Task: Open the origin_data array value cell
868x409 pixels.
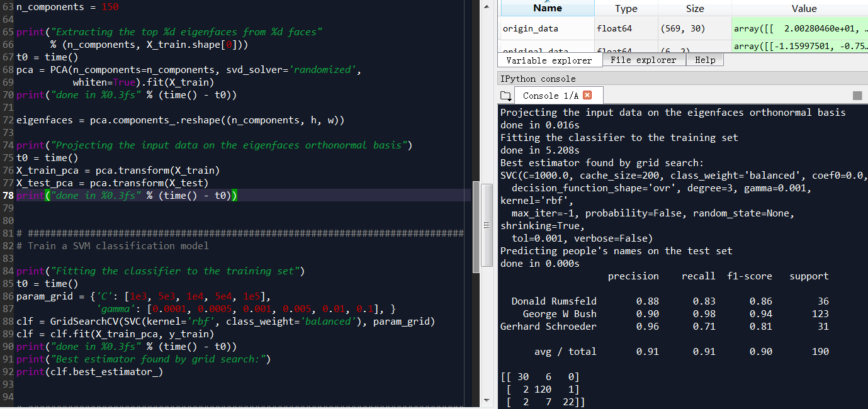Action: click(799, 28)
